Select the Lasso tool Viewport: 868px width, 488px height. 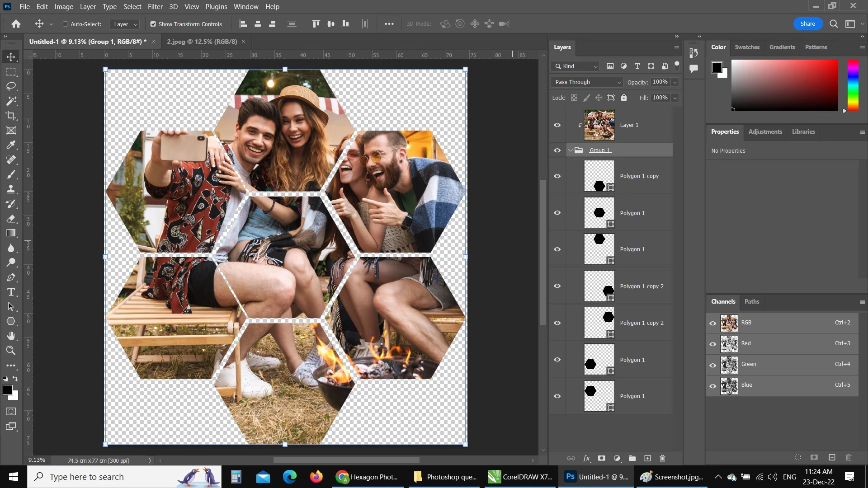[11, 86]
